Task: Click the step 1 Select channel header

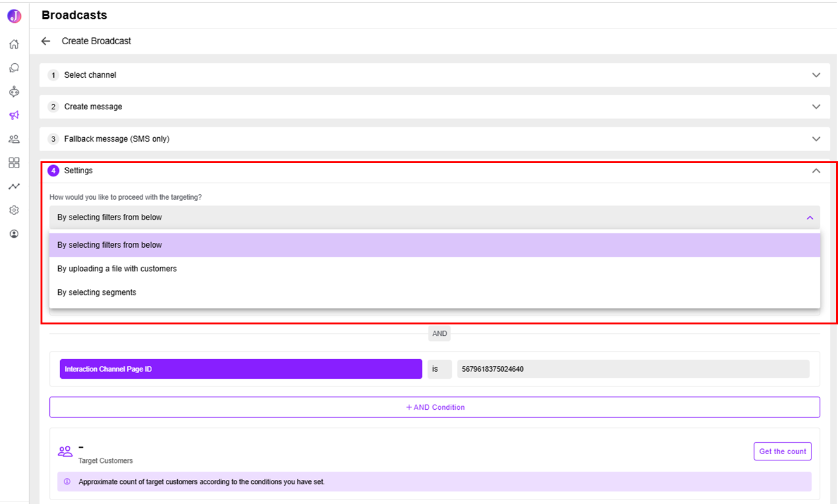Action: [435, 75]
